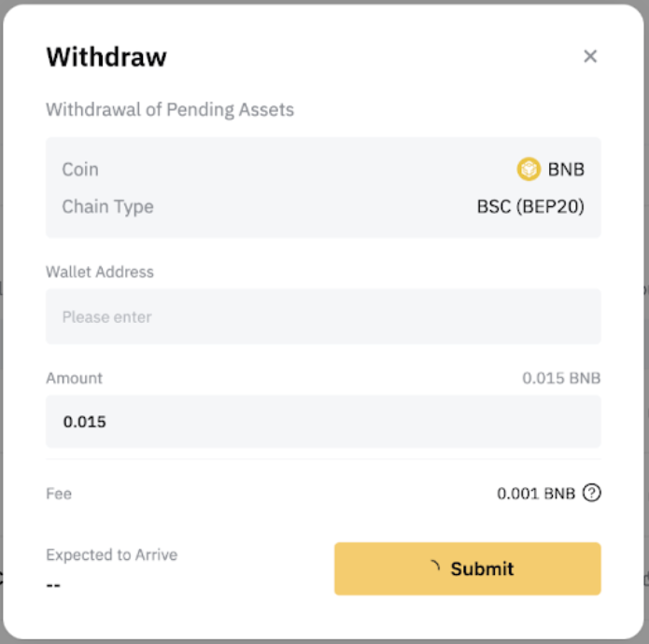Image resolution: width=649 pixels, height=644 pixels.
Task: Click the Amount field showing 0.015
Action: click(x=323, y=421)
